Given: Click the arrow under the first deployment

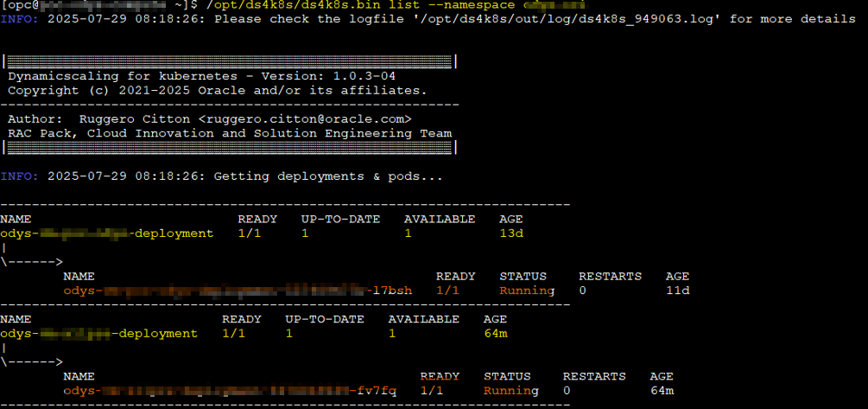Looking at the screenshot, I should 31,261.
